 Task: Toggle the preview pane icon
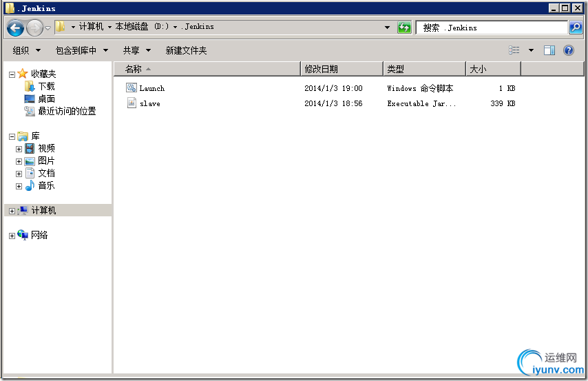click(x=549, y=50)
